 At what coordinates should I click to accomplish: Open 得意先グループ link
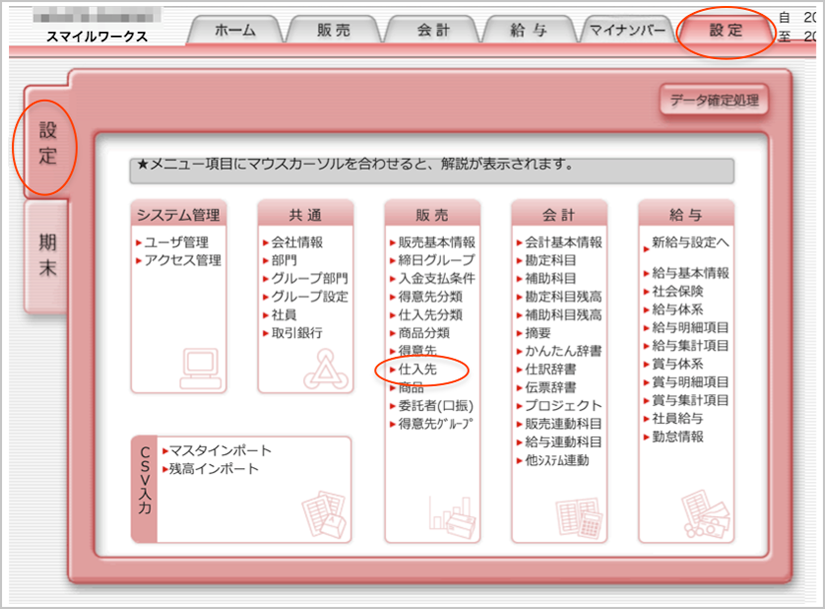pyautogui.click(x=436, y=424)
